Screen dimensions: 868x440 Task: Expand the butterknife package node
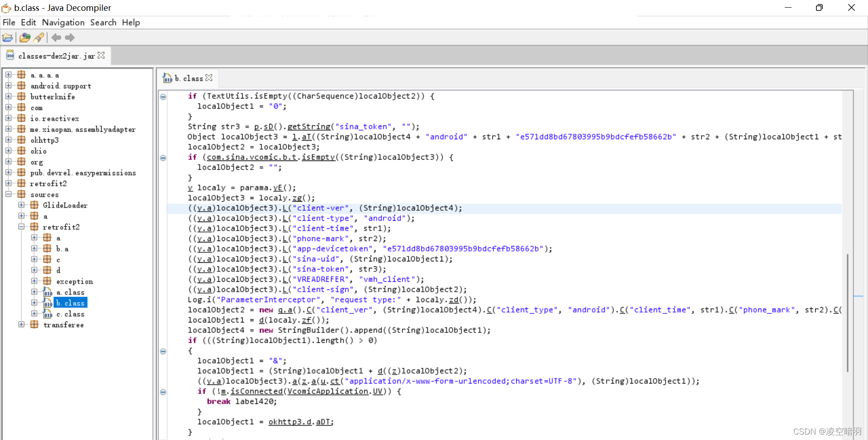tap(9, 96)
